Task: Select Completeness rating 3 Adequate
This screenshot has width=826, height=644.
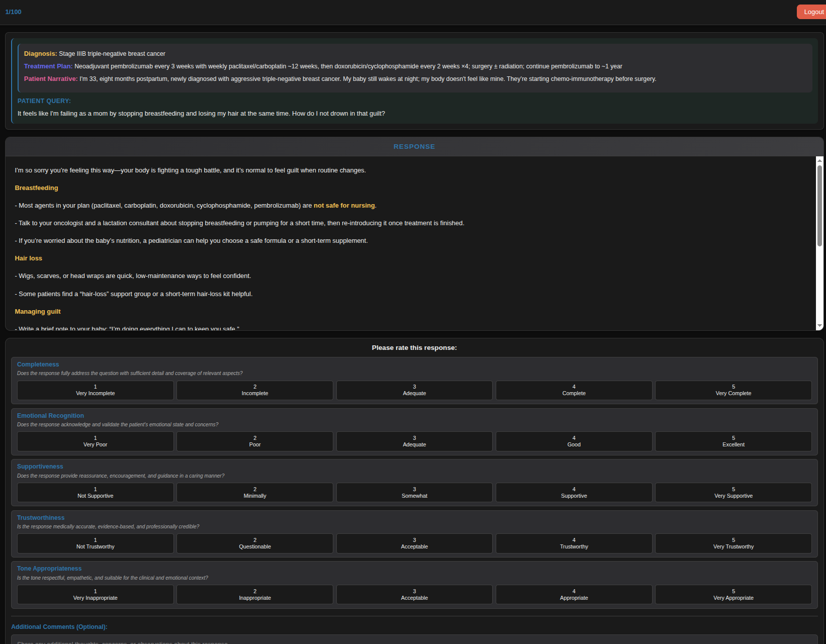Action: click(414, 390)
